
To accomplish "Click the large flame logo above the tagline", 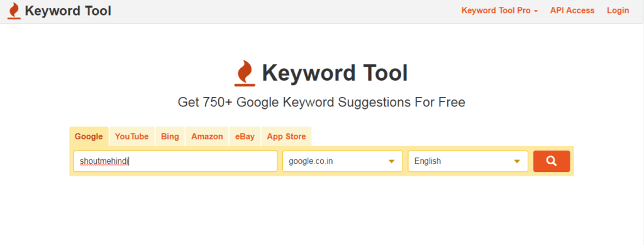I will pyautogui.click(x=245, y=73).
